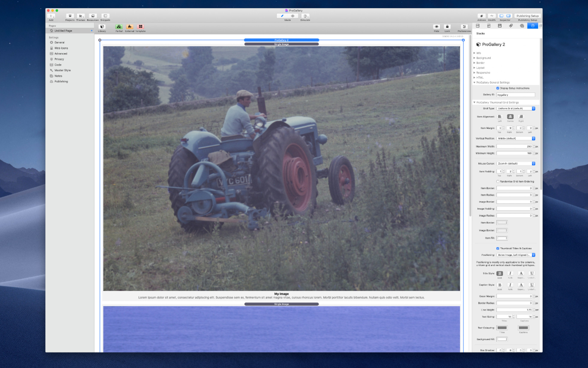Open the Captions text colour swatch
Screen dimensions: 588x368
(x=523, y=328)
